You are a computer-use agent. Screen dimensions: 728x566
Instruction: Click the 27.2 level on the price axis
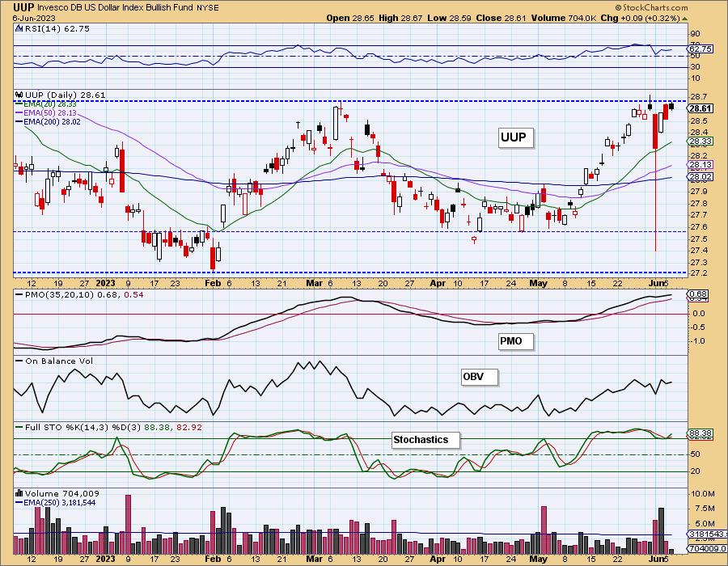click(698, 273)
